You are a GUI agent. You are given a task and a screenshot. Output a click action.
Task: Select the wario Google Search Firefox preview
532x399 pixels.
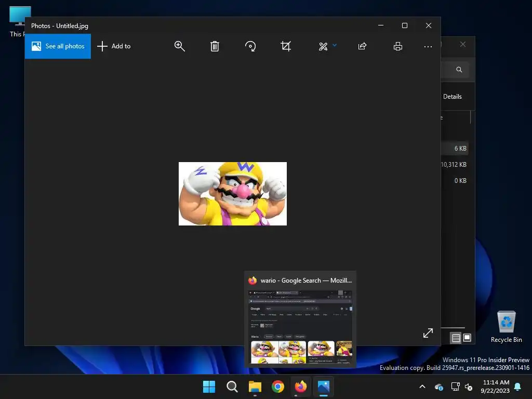tap(300, 320)
